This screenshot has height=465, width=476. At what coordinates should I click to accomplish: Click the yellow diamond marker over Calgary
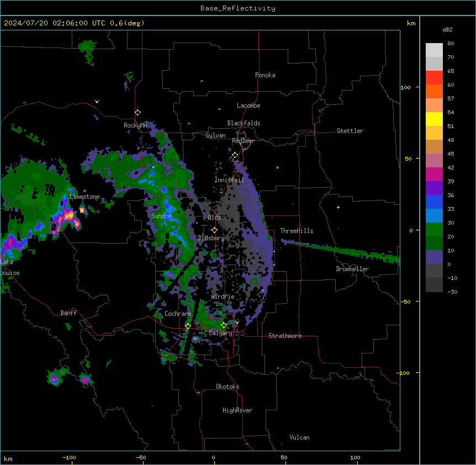[x=224, y=325]
